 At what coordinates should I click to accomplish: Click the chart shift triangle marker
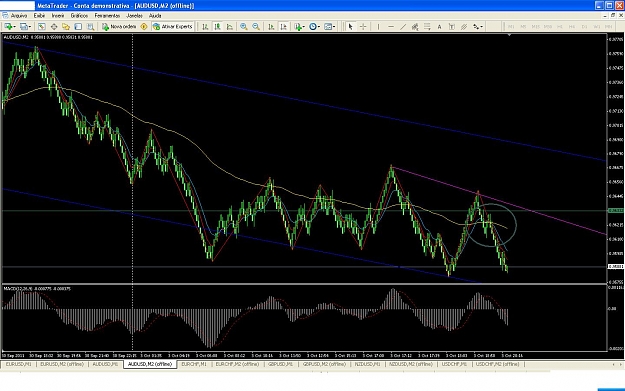[509, 35]
